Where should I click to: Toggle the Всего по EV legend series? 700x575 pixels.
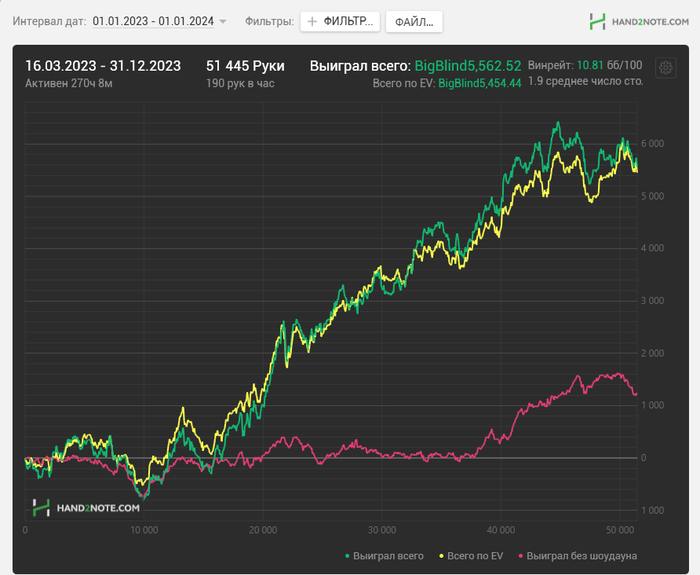(471, 556)
